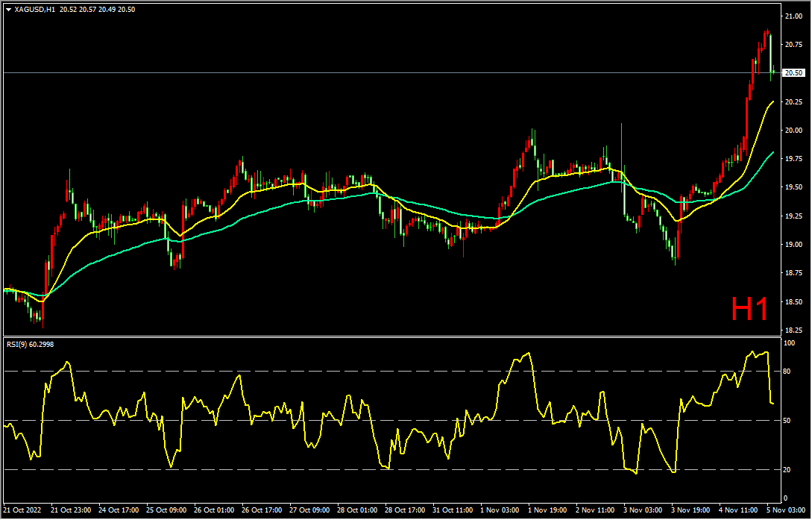Image resolution: width=812 pixels, height=520 pixels.
Task: Click the 26 Oct 01:00 time label
Action: pyautogui.click(x=215, y=510)
